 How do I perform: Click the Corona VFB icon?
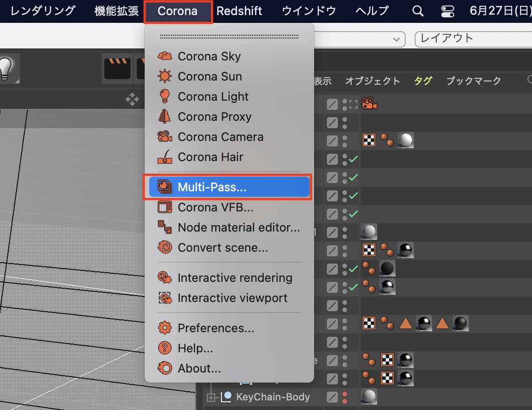[164, 207]
